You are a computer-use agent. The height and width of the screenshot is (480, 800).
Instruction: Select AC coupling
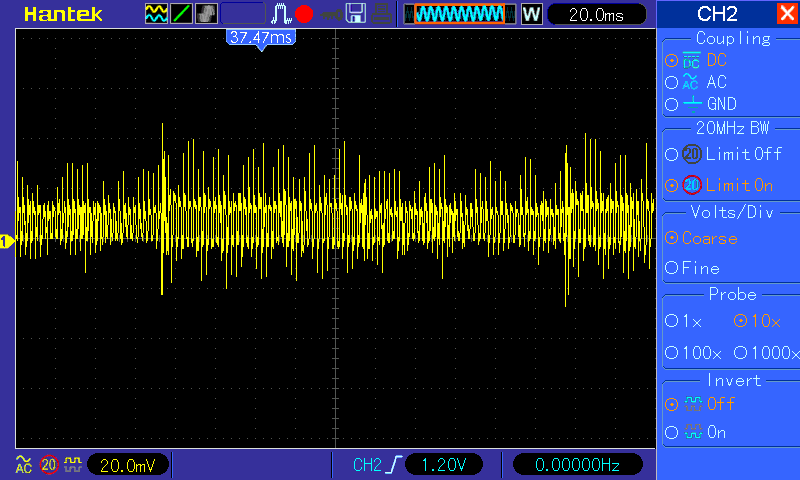[696, 82]
